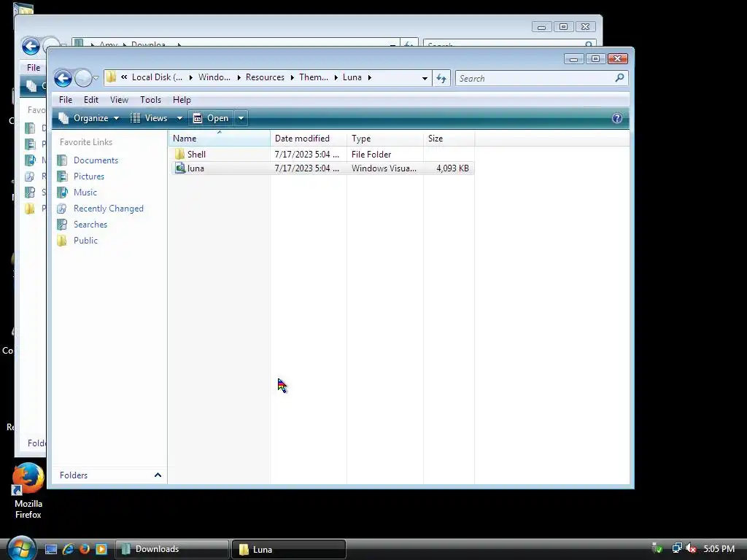The width and height of the screenshot is (747, 560).
Task: Open the View menu
Action: pos(119,99)
